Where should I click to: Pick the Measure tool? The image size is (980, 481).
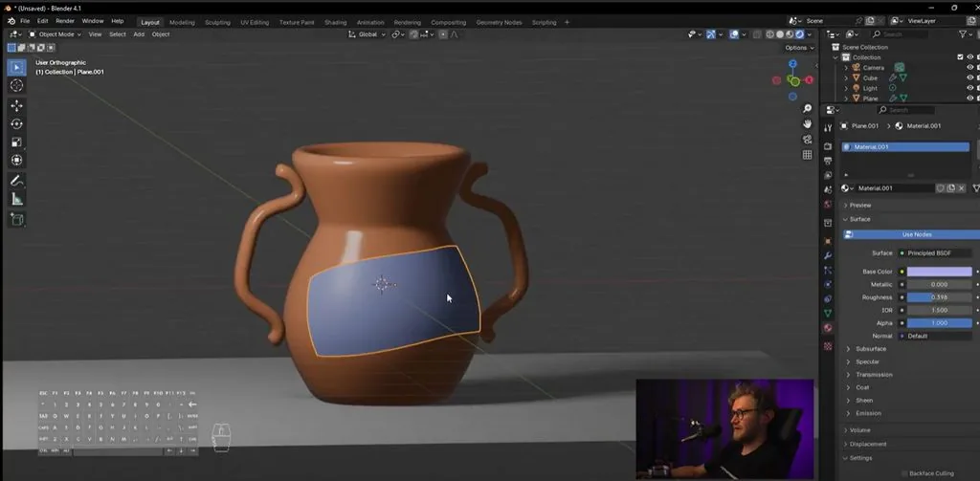(x=17, y=199)
